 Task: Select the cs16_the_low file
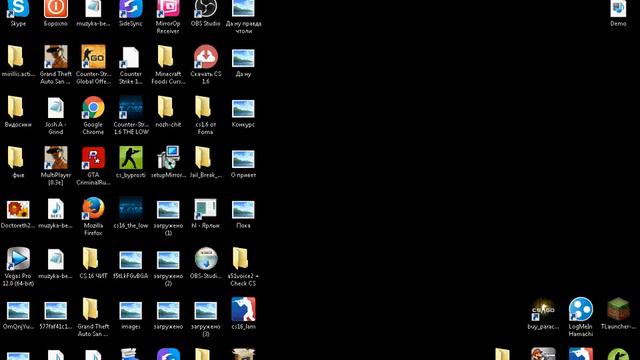131,208
